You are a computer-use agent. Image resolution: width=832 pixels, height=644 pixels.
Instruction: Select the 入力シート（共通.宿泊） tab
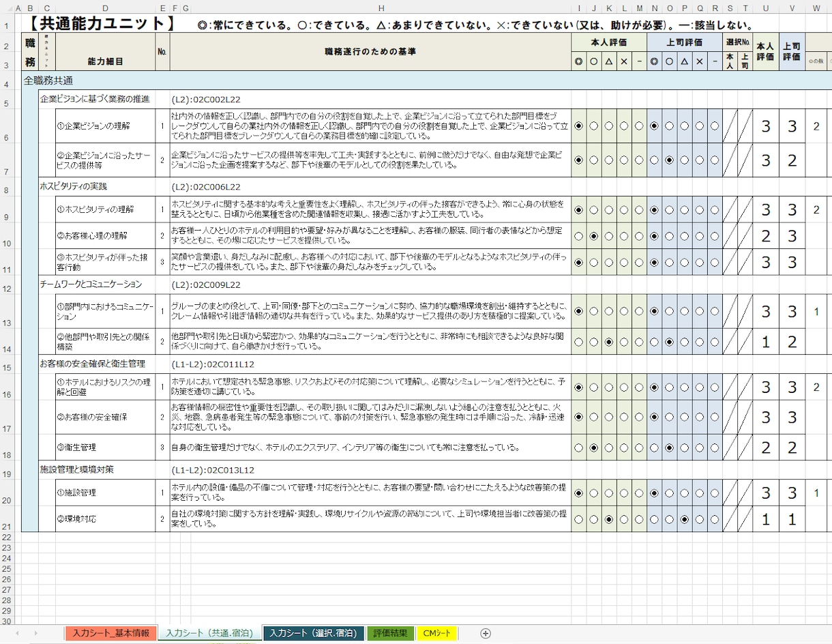click(x=209, y=633)
